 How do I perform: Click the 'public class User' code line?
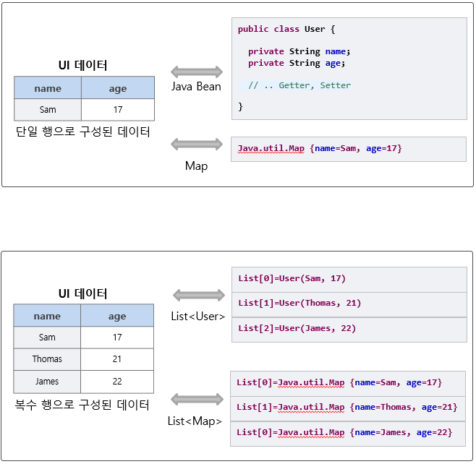[x=286, y=30]
